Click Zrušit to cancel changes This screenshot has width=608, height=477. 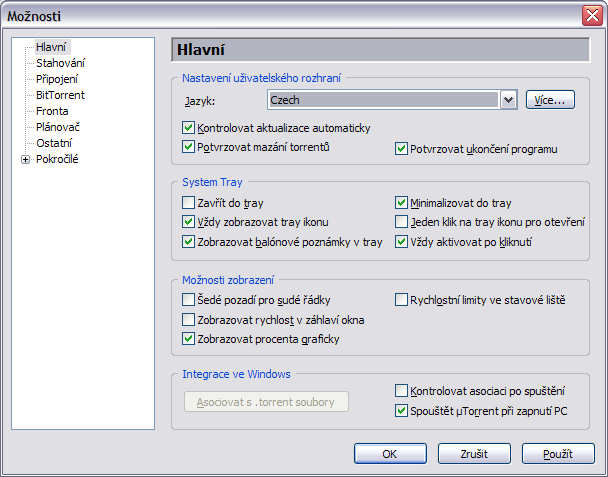(475, 454)
